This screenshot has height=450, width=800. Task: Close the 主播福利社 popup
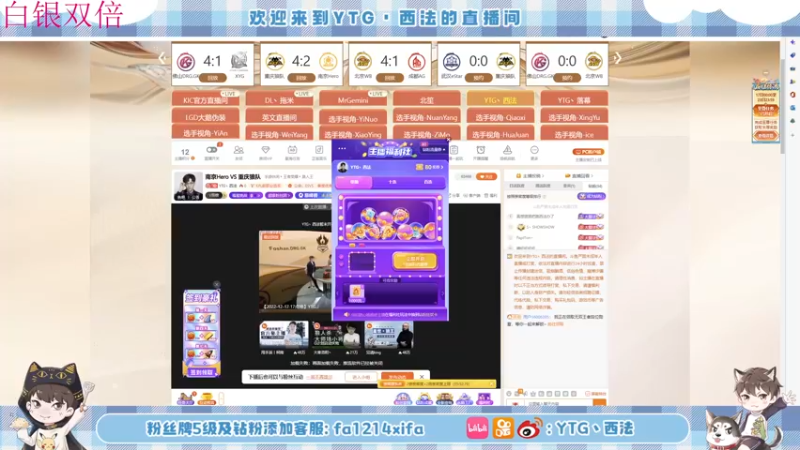pos(448,139)
